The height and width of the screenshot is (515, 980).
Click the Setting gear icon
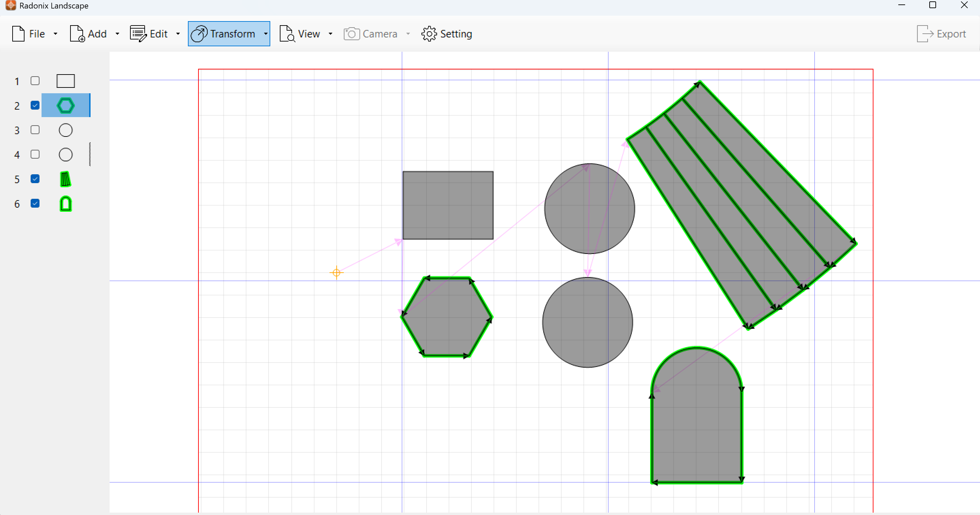click(429, 34)
